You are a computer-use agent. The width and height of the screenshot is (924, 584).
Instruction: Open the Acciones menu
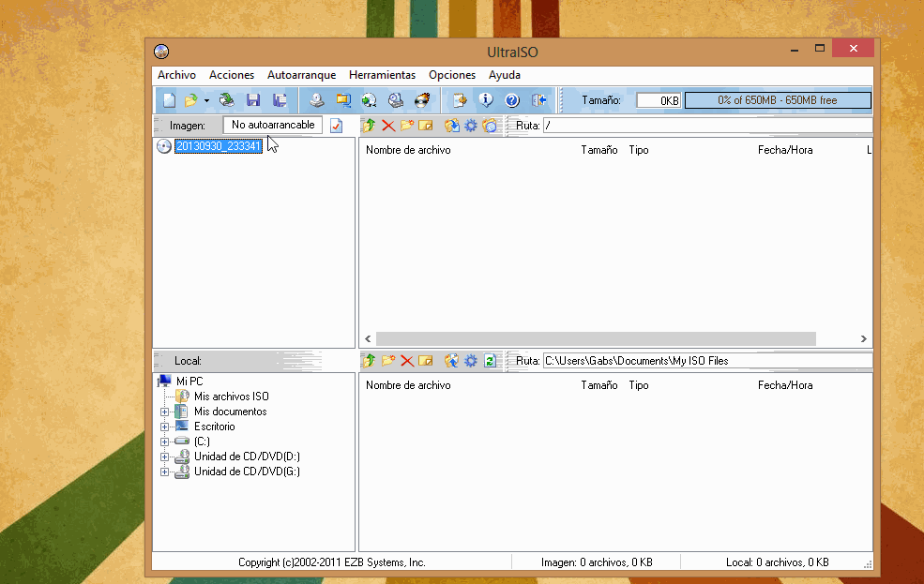coord(232,75)
